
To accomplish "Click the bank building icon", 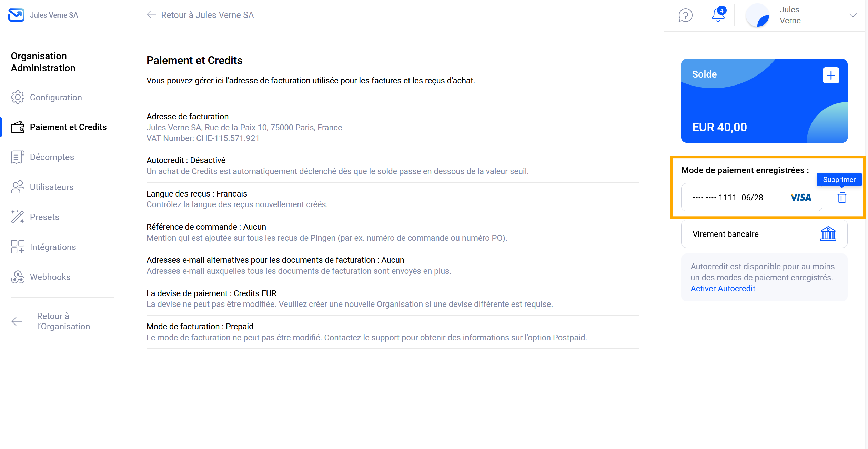I will tap(828, 234).
